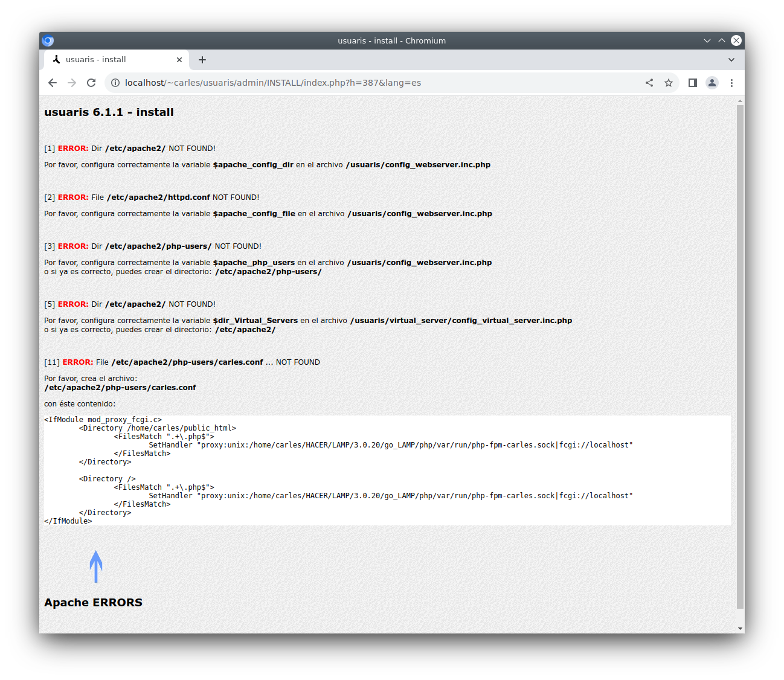Go back to the previous page

[x=53, y=83]
